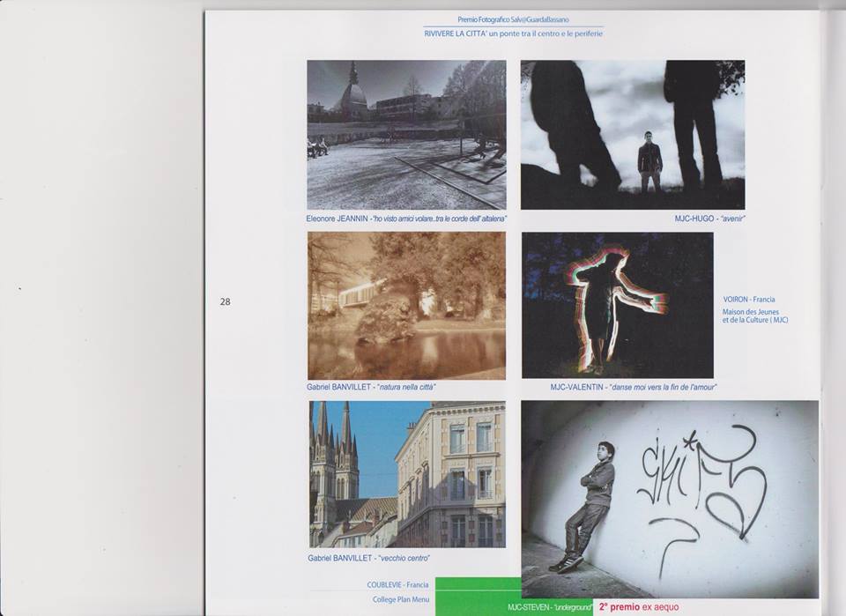Open the MJC-HUGO 'avenir' silhouette photo

click(x=633, y=135)
